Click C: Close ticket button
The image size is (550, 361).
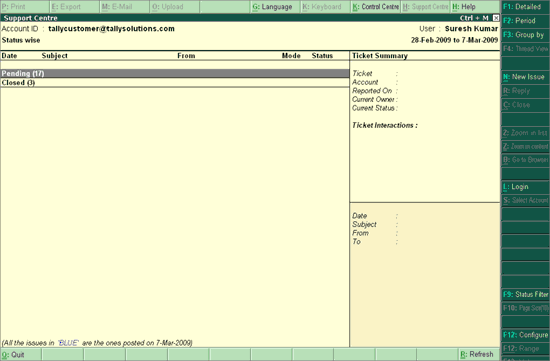pyautogui.click(x=525, y=105)
